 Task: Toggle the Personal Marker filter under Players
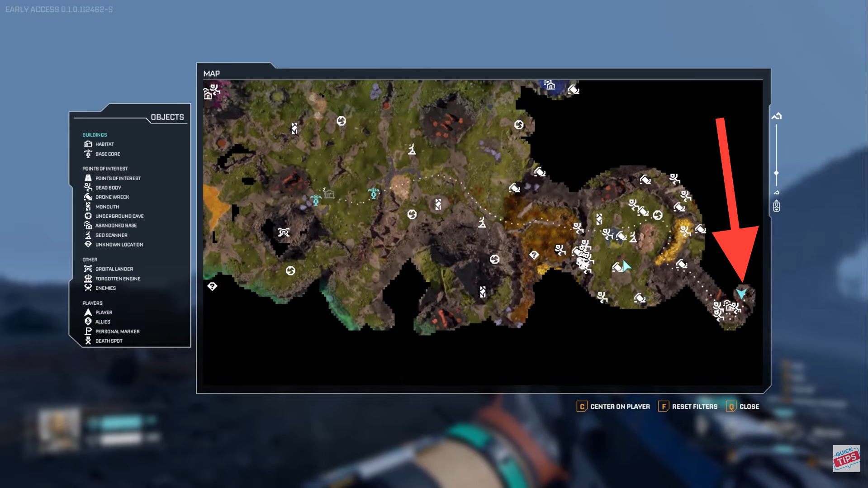click(117, 332)
